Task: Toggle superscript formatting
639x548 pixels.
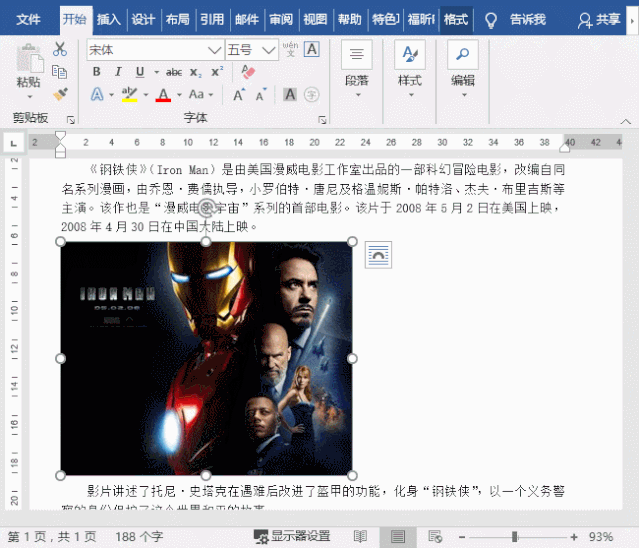Action: tap(217, 72)
